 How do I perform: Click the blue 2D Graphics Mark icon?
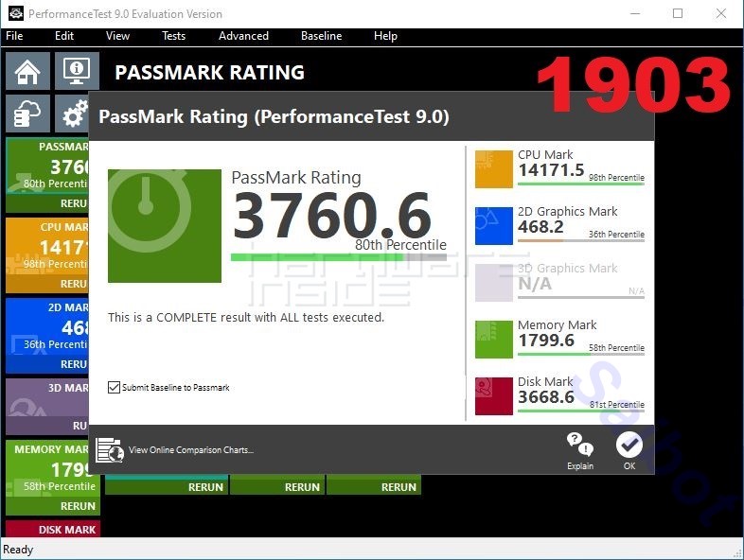pos(493,226)
